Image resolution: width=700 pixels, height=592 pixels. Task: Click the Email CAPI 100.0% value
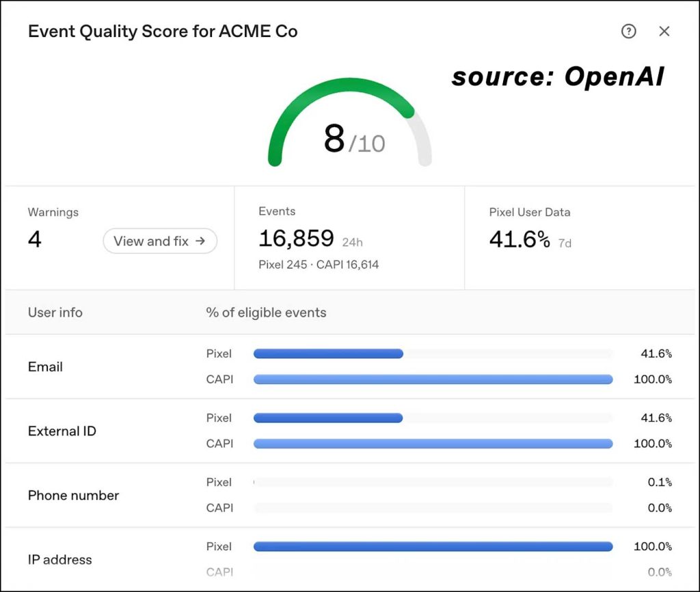point(653,379)
